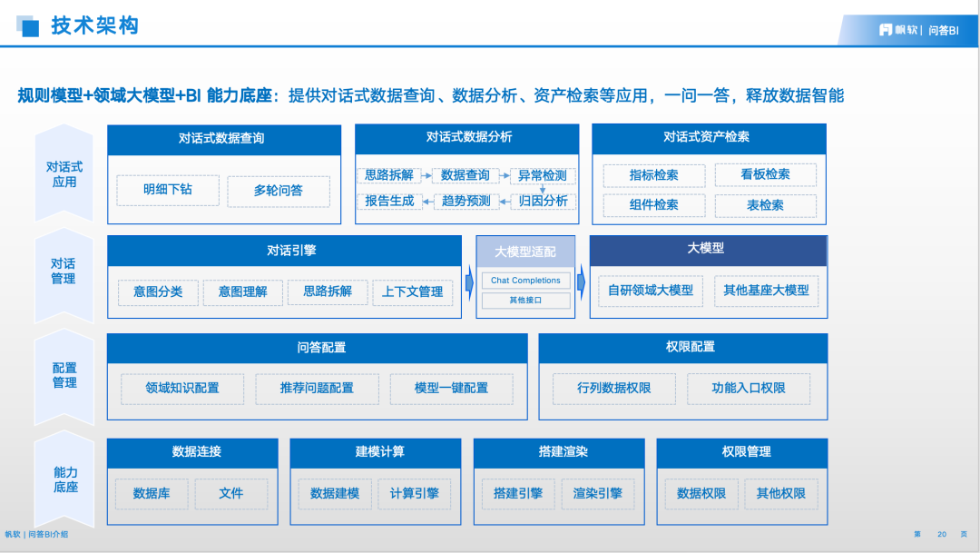Select the 数据库 box
Screen dimensions: 980x553
click(x=152, y=494)
